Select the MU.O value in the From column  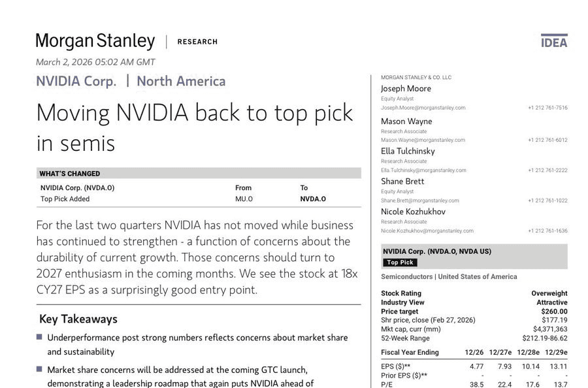click(x=244, y=199)
